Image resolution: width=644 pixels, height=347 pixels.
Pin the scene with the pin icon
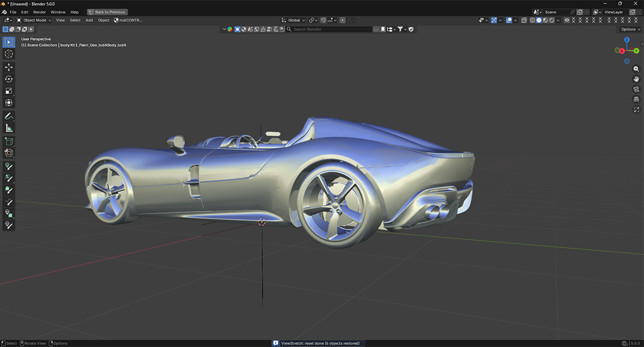point(572,12)
